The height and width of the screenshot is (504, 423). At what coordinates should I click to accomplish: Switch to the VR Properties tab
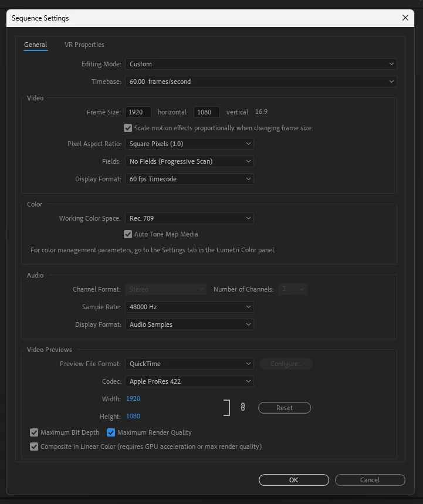(x=84, y=45)
